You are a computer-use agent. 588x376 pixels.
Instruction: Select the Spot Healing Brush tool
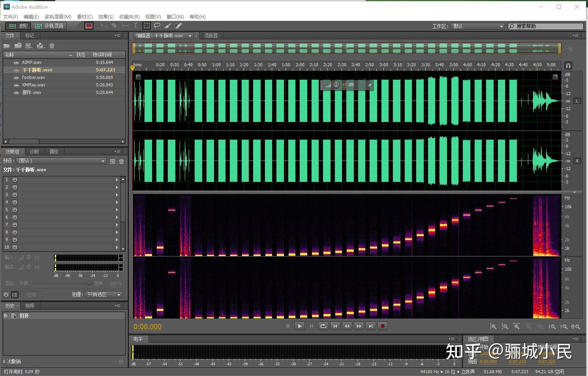tap(178, 26)
